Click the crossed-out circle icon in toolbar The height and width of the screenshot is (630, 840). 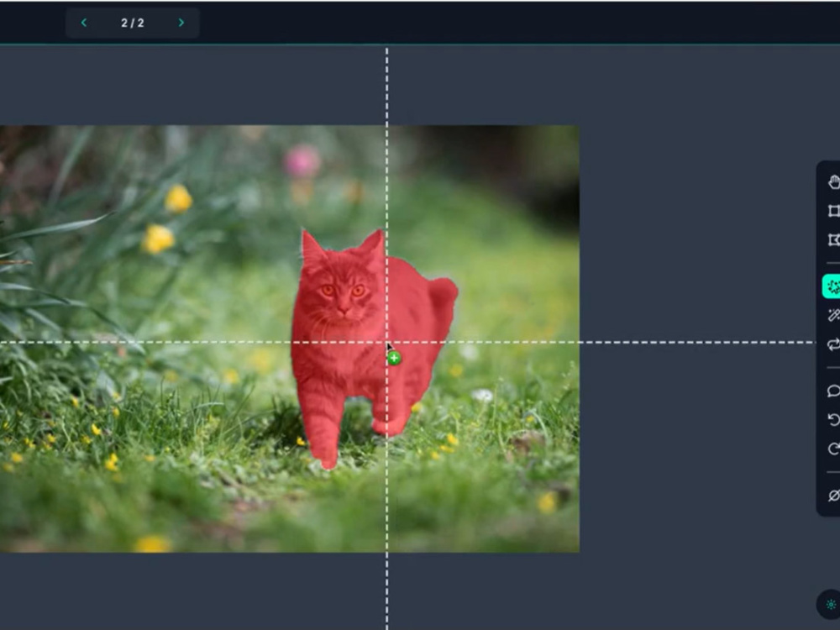833,496
